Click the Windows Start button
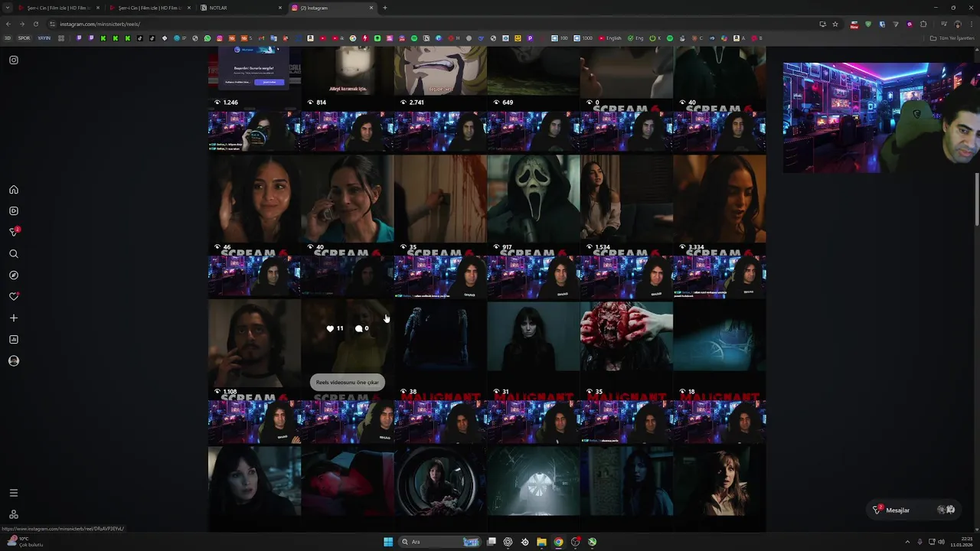980x551 pixels. point(388,542)
